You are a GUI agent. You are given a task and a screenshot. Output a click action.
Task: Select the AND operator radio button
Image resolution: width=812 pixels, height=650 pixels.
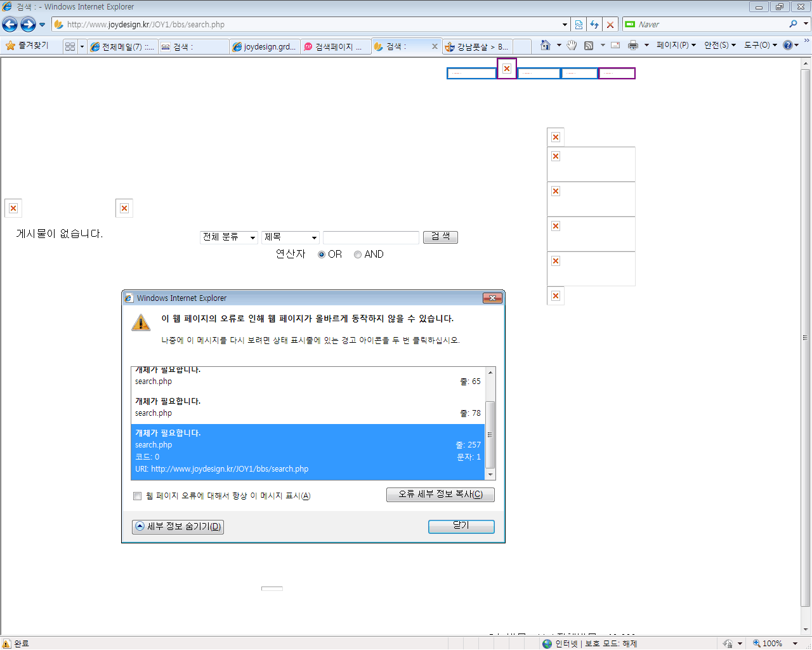[x=358, y=255]
